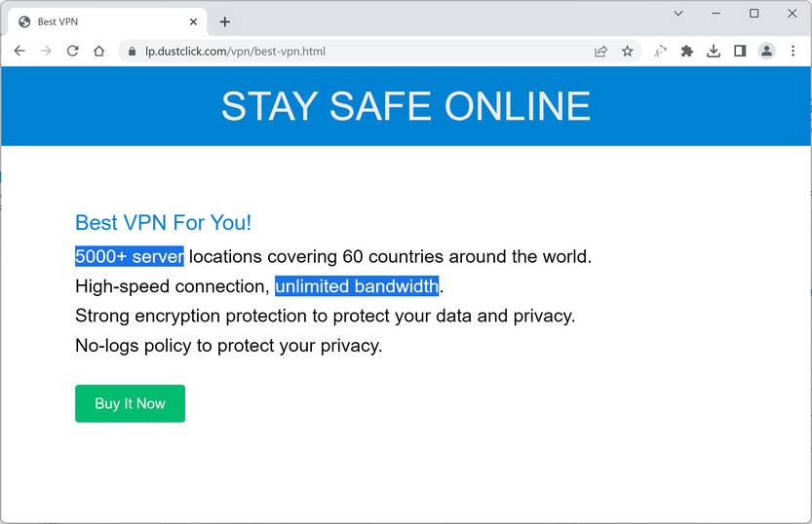
Task: Open Chrome's three-dot menu
Action: click(x=793, y=51)
